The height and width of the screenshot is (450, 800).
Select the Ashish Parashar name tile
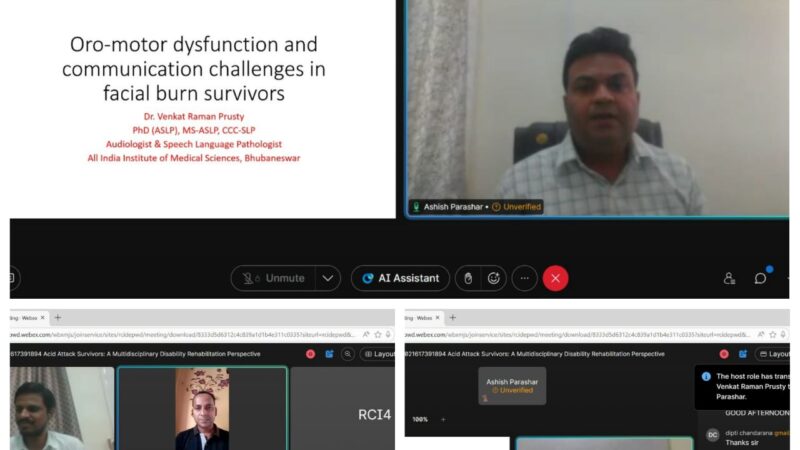tap(511, 385)
